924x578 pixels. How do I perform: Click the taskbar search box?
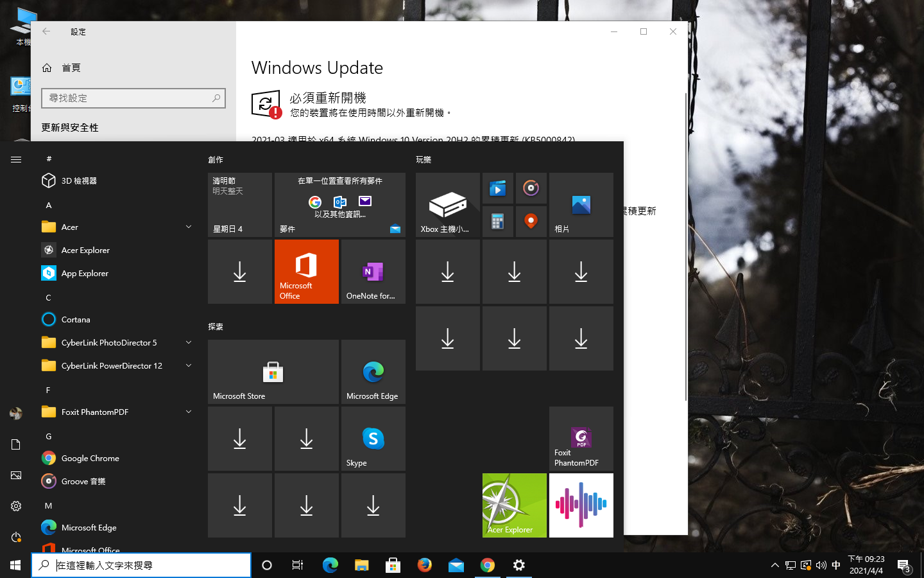click(x=141, y=565)
